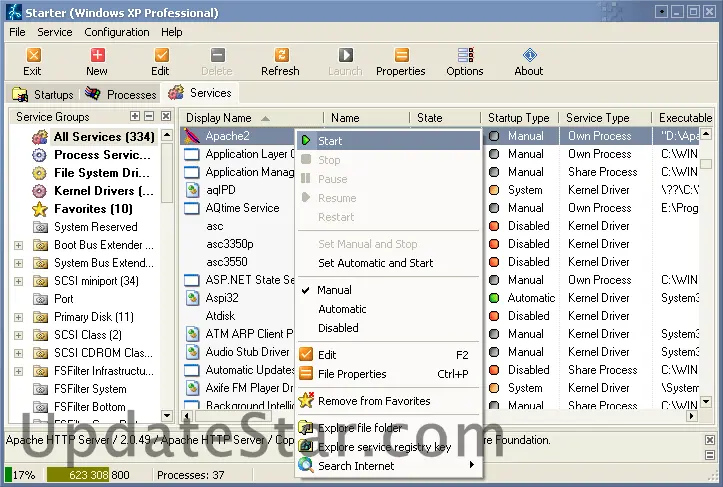The image size is (723, 487).
Task: Open the Search Internet submenu arrow
Action: click(x=471, y=465)
